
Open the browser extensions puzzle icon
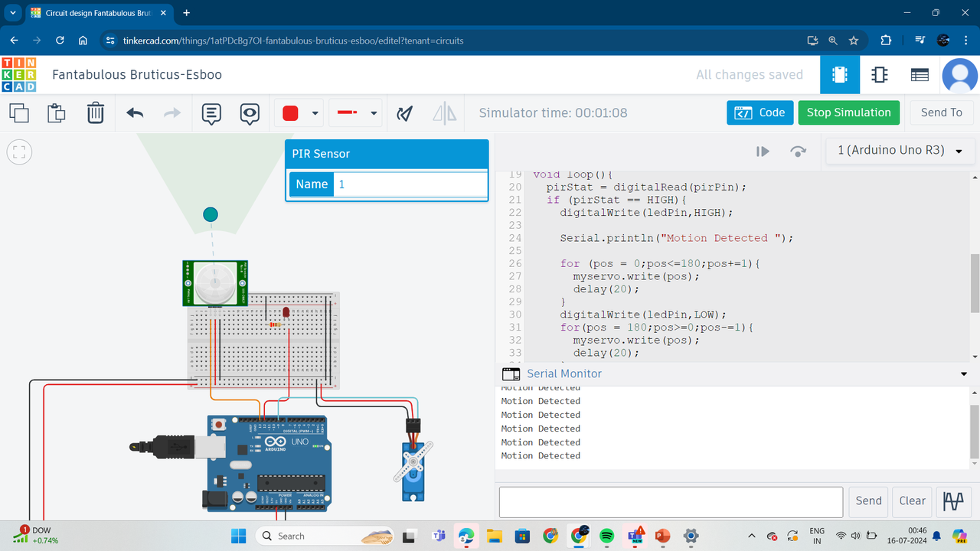coord(886,41)
